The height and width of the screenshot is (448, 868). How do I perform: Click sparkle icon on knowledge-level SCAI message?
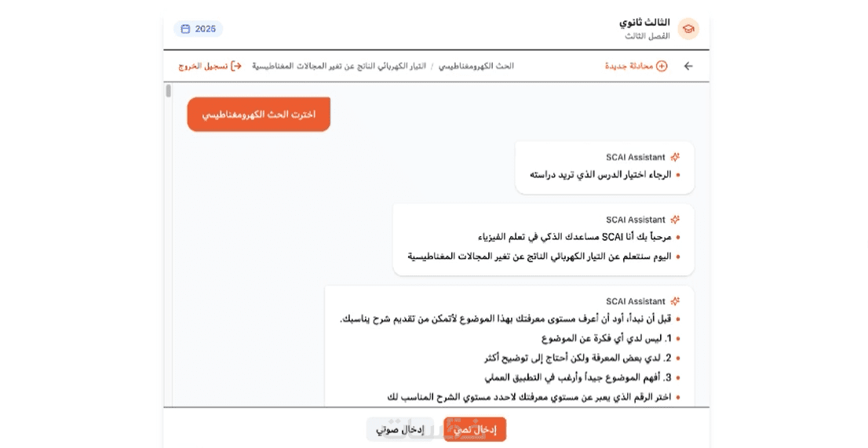(675, 301)
